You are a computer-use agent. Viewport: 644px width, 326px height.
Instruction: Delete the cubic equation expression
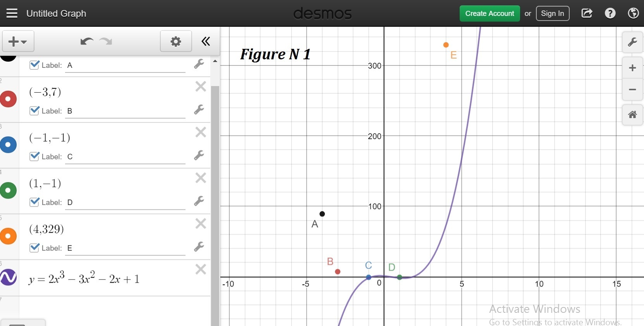[x=201, y=269]
